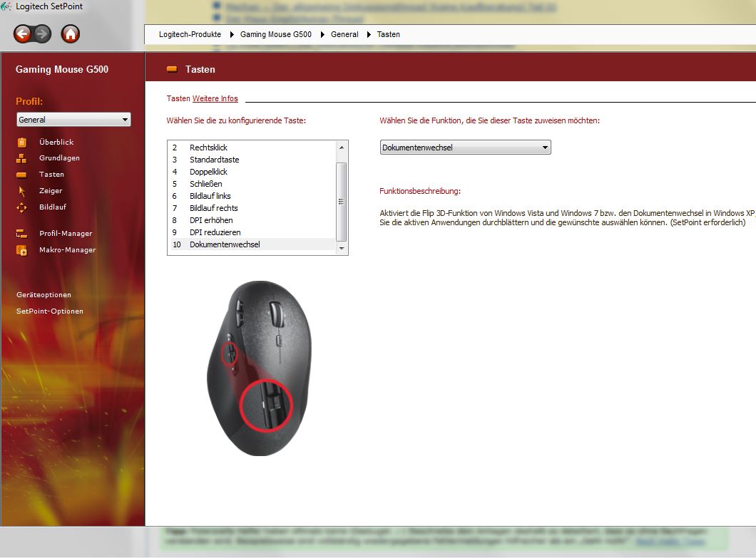Click the Überblick clipboard icon

pos(21,142)
